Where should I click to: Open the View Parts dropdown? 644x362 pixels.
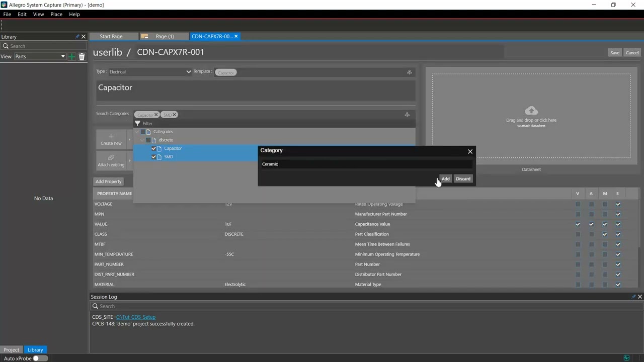[x=40, y=57]
